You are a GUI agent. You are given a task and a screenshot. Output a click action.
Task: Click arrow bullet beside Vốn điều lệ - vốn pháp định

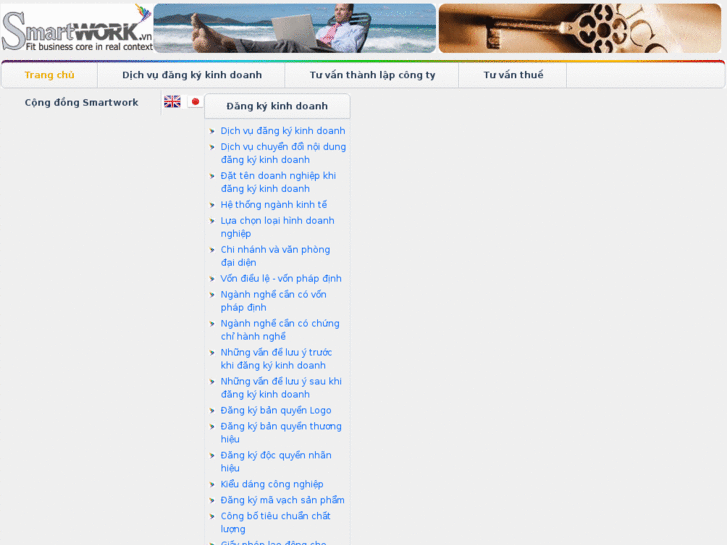[212, 279]
